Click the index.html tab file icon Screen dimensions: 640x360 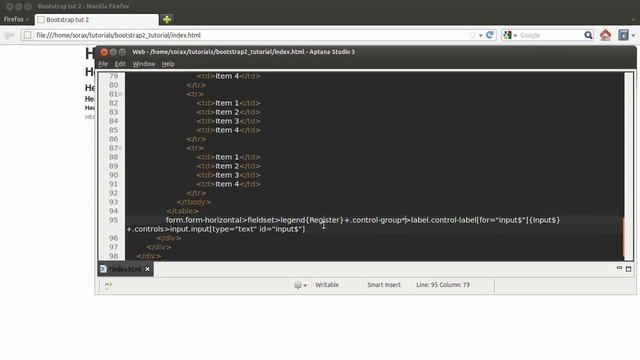(103, 269)
